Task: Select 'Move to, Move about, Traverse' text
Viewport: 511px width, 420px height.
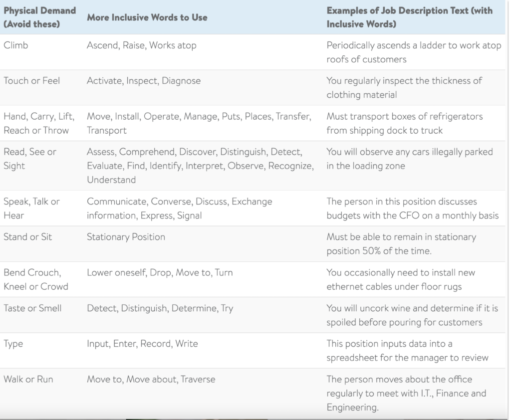Action: 151,379
